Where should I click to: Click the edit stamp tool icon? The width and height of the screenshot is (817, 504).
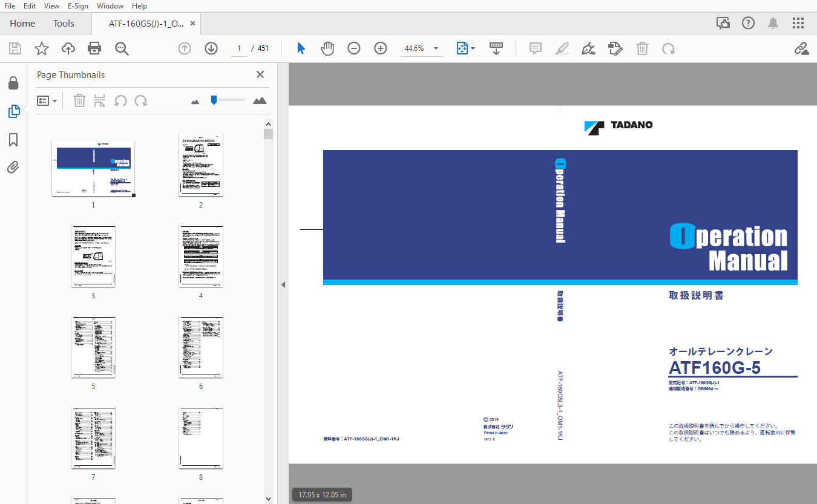pyautogui.click(x=615, y=48)
